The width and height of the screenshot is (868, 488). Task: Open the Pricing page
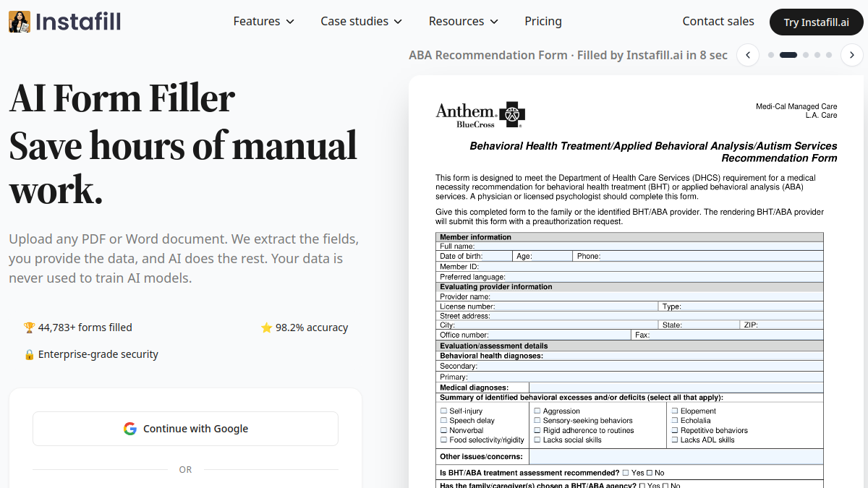(x=543, y=21)
